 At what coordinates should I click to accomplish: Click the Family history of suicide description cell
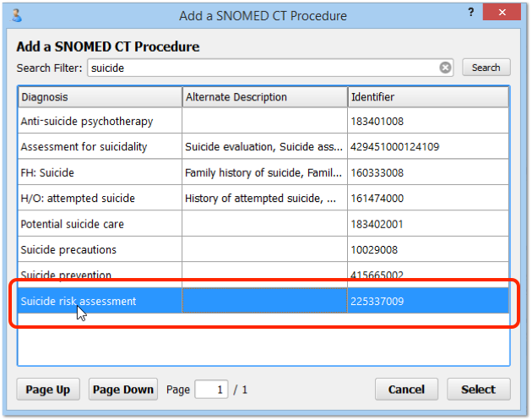point(264,172)
